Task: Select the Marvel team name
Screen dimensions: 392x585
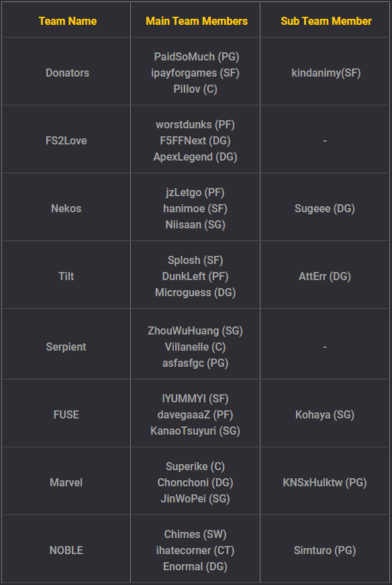Action: pyautogui.click(x=66, y=483)
